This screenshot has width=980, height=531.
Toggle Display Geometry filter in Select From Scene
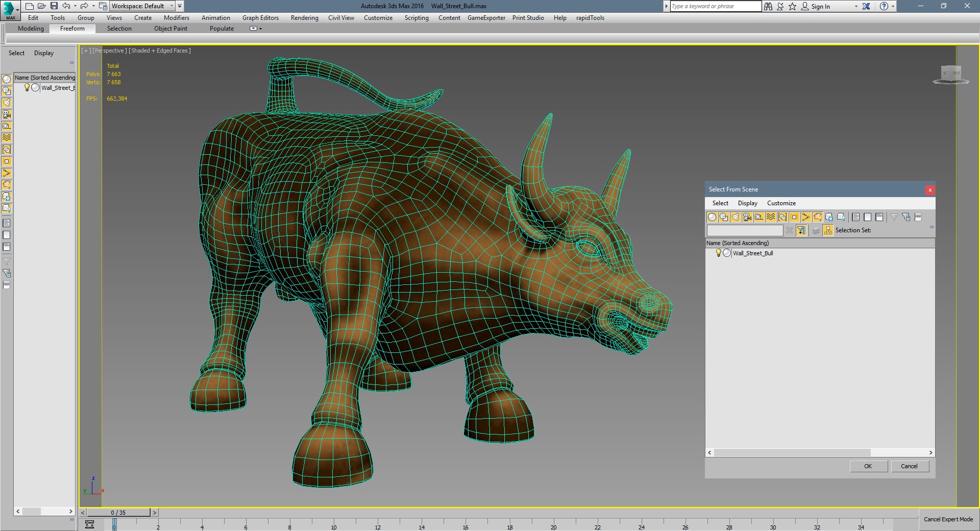712,217
